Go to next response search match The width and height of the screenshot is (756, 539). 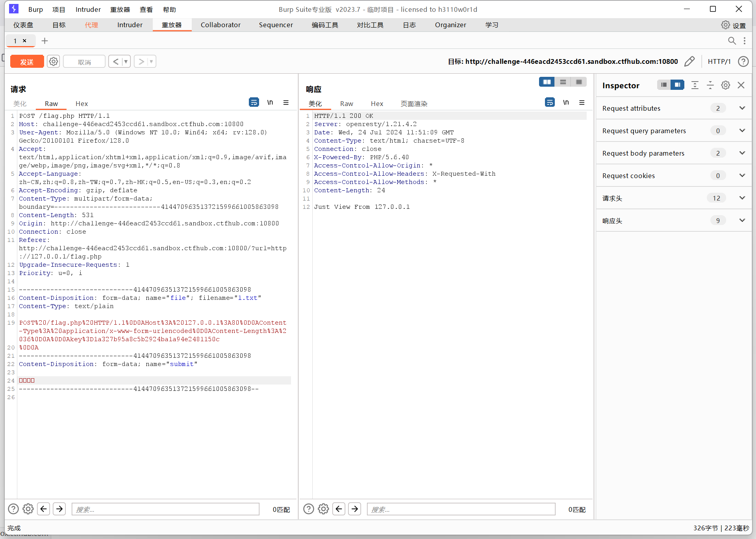click(355, 509)
